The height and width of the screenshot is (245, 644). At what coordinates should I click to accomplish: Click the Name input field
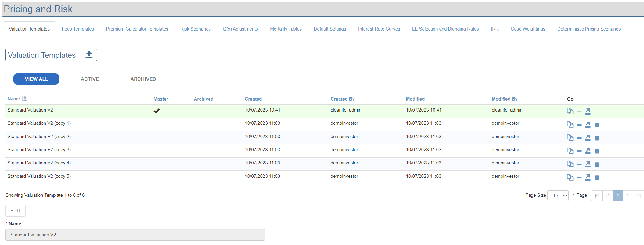(x=135, y=235)
